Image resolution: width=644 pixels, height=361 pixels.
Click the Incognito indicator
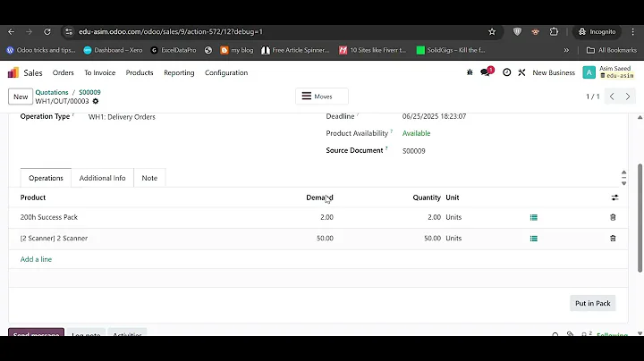pos(597,31)
